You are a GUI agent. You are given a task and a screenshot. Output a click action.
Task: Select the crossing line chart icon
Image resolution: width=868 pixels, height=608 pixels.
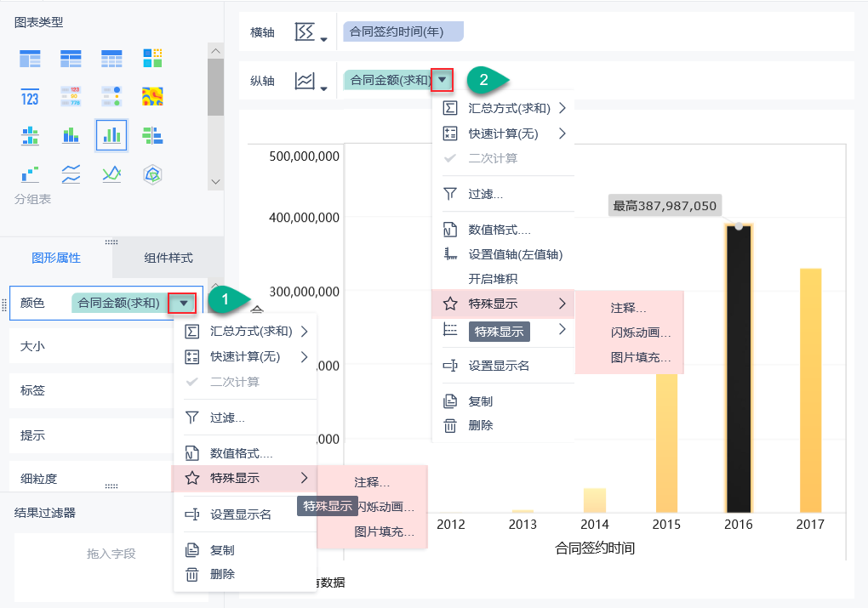pyautogui.click(x=111, y=174)
